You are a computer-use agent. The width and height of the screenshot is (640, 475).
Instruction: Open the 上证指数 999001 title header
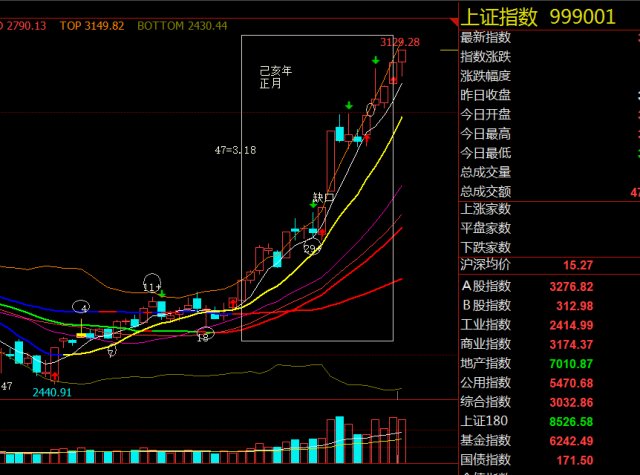pyautogui.click(x=548, y=16)
